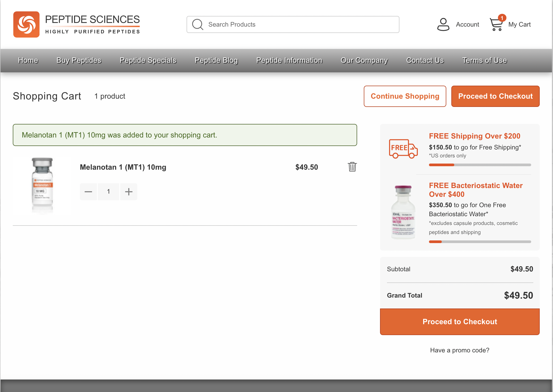Open the My Cart shopping cart icon
Viewport: 553px width, 392px height.
point(496,24)
